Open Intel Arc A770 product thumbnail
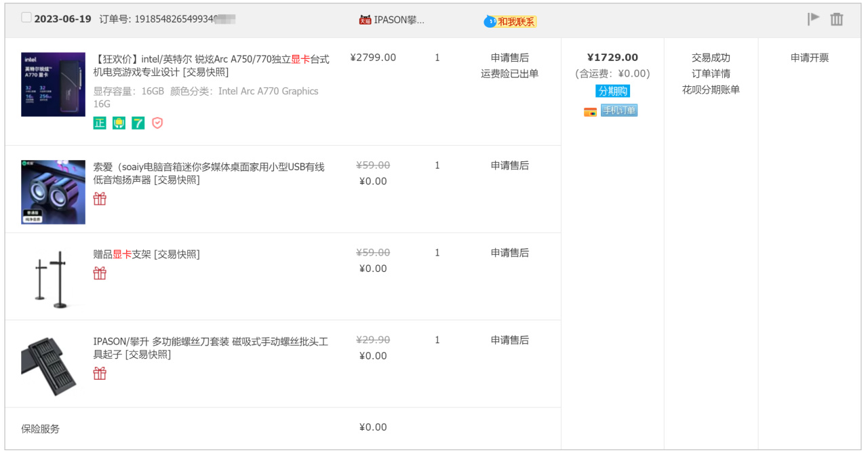868x457 pixels. (x=53, y=84)
